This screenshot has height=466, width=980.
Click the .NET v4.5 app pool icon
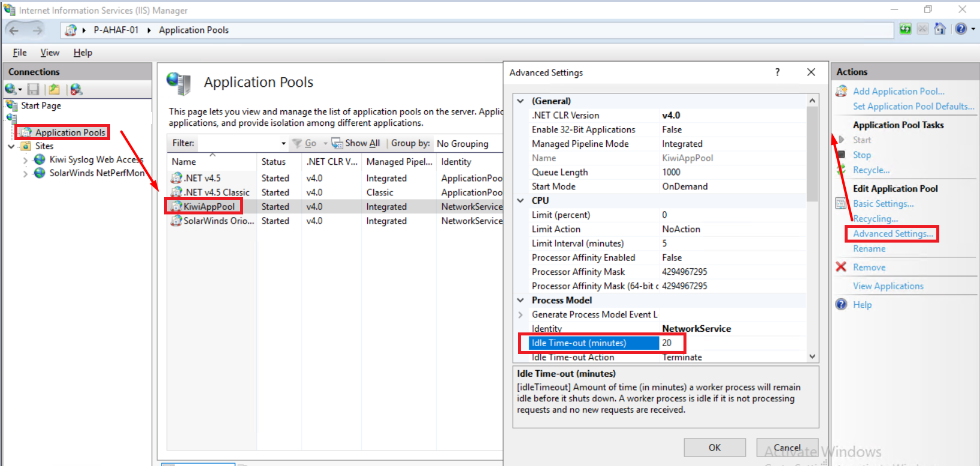[177, 178]
